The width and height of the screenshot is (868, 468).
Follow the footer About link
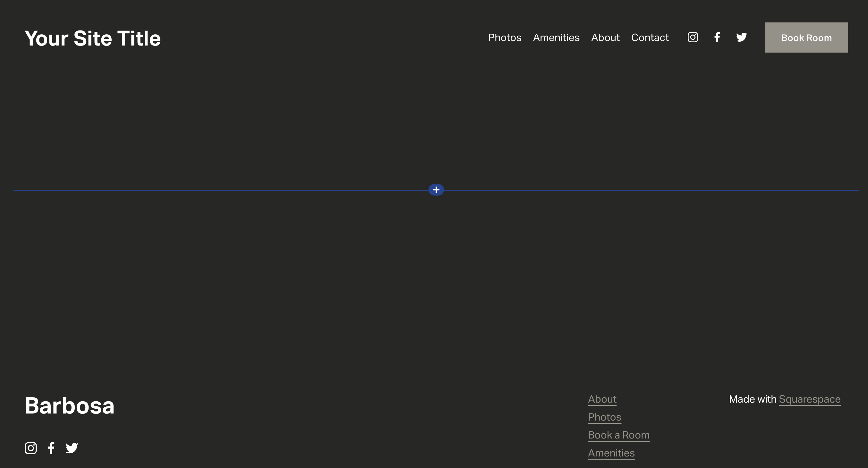coord(602,399)
